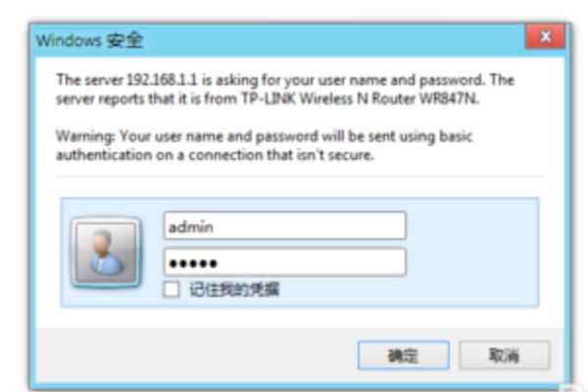The image size is (588, 392).
Task: Tick the 记住我的凭据 checkbox
Action: coord(171,290)
